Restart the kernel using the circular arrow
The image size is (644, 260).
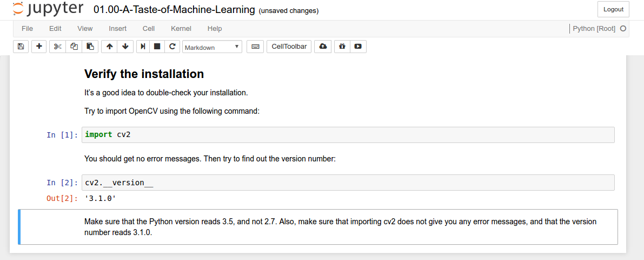click(x=172, y=47)
